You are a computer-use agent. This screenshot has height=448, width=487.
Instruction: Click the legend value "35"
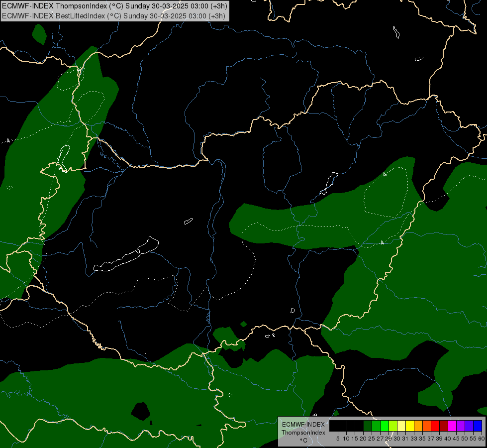422,439
